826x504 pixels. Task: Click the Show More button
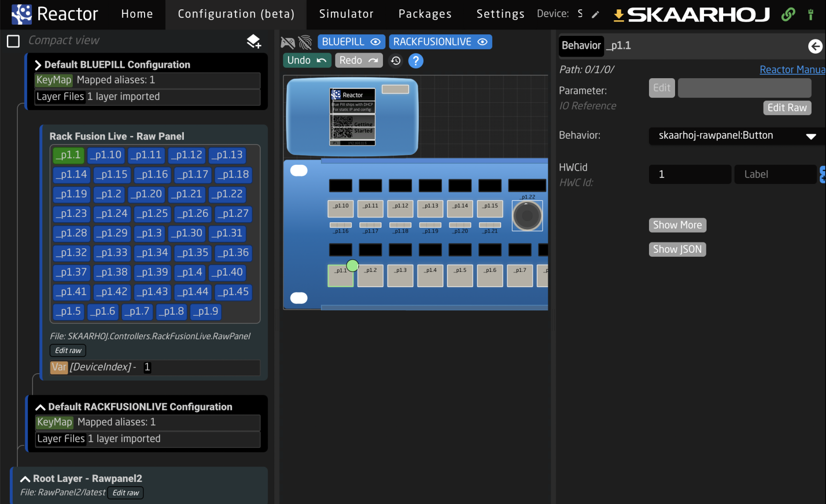678,225
